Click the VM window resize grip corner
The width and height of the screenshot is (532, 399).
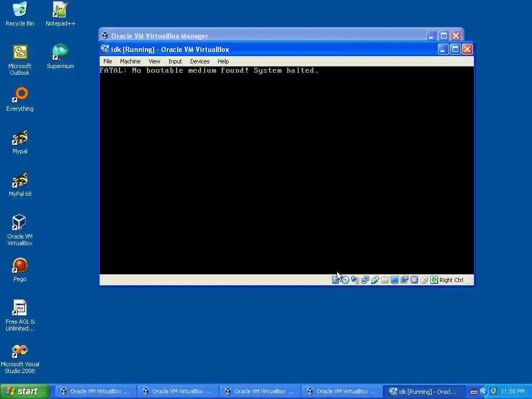(x=471, y=282)
